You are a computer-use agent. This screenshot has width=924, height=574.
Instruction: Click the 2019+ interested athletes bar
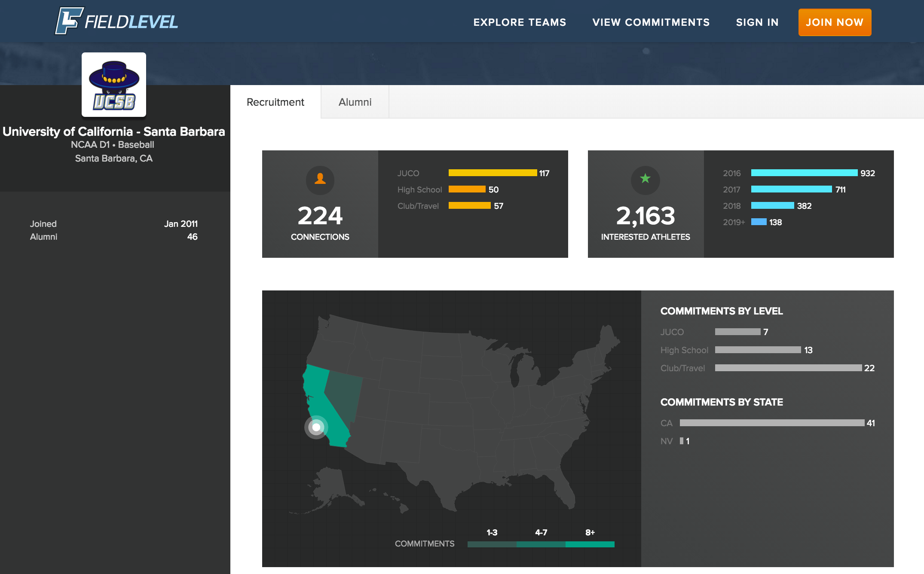759,222
